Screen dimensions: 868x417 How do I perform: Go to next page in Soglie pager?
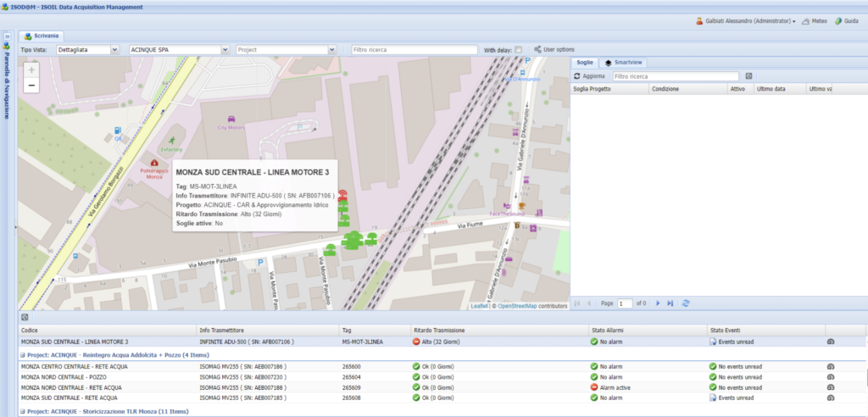pyautogui.click(x=657, y=303)
